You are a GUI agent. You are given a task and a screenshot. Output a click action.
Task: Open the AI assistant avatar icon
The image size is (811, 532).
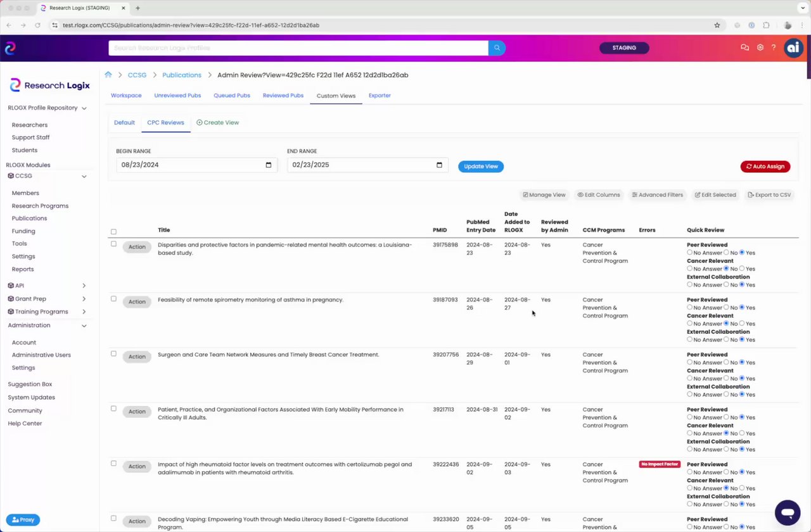click(794, 47)
